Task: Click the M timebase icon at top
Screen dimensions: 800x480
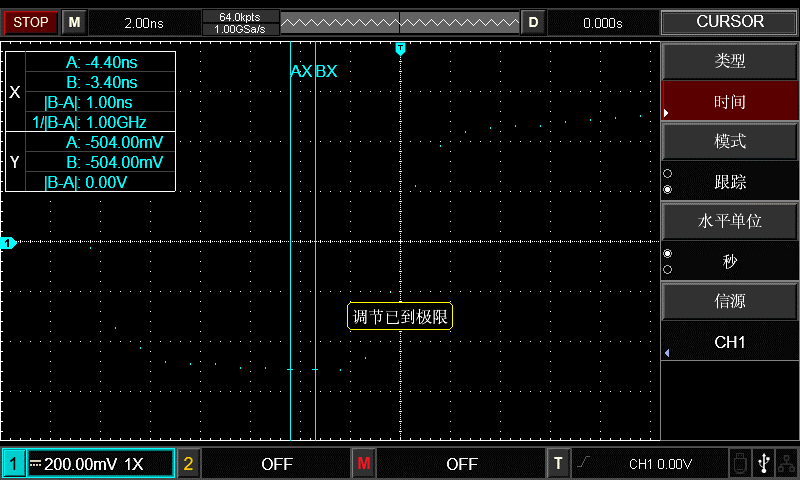Action: pyautogui.click(x=74, y=22)
